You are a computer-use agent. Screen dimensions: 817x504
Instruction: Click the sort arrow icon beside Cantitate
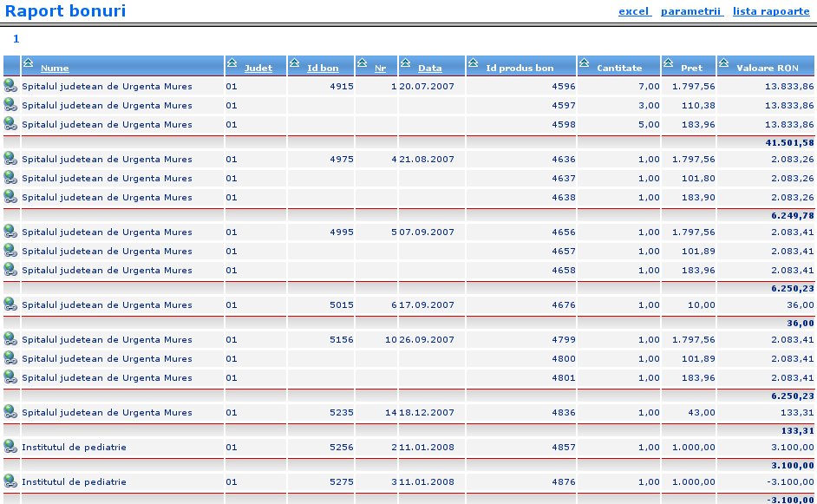584,62
